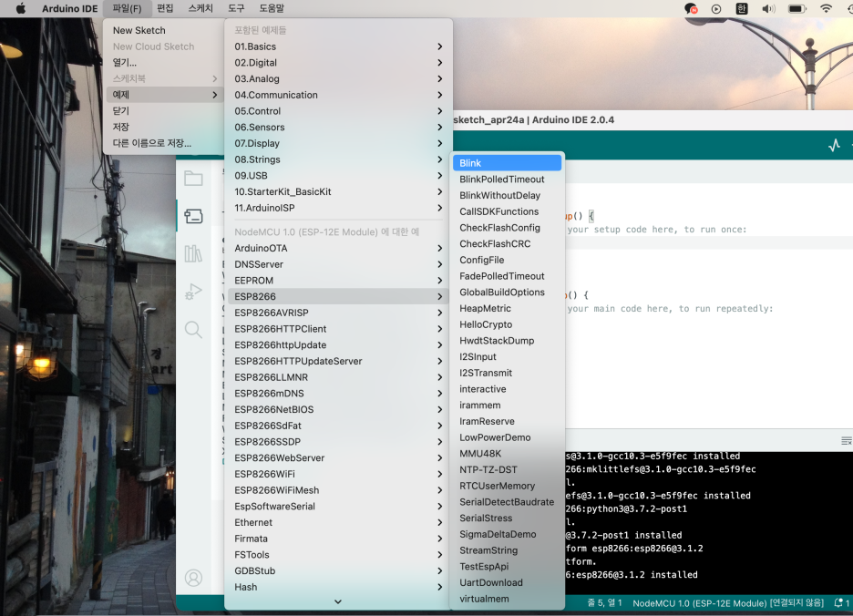This screenshot has width=853, height=616.
Task: Select the EEPROM examples entry
Action: click(x=338, y=281)
